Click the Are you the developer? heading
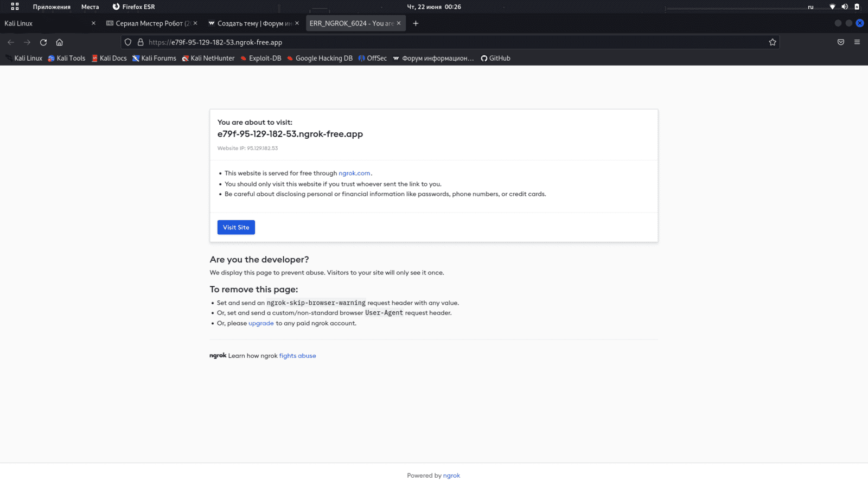868x488 pixels. [x=259, y=260]
